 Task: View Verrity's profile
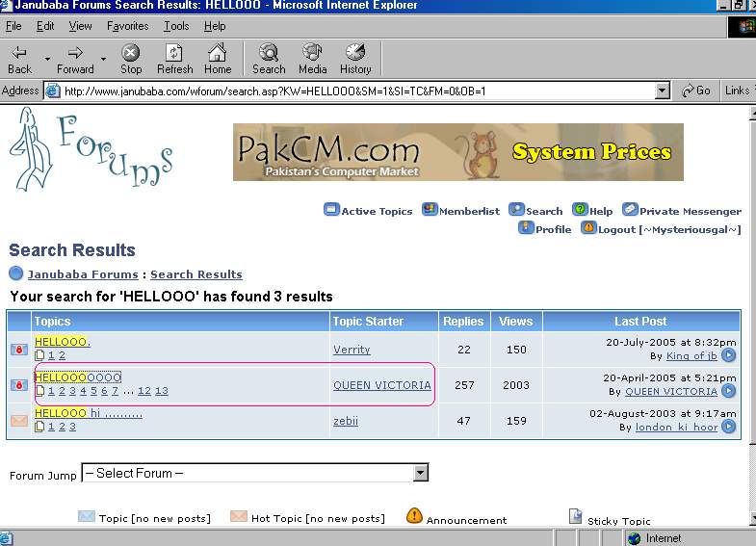[x=352, y=350]
